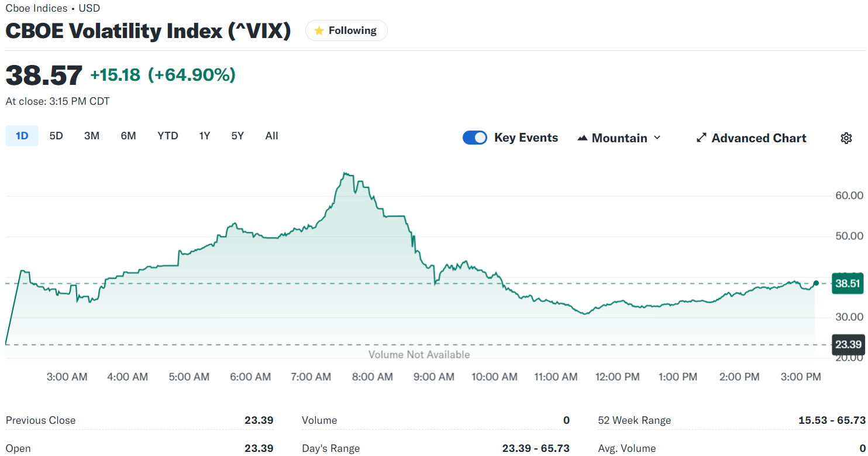Open the chart settings gear icon
This screenshot has width=868, height=456.
click(x=846, y=138)
